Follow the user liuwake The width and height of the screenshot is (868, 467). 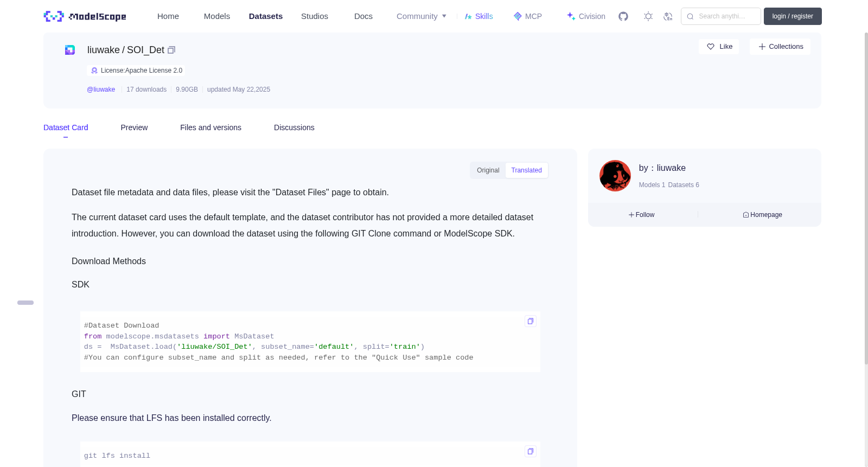click(642, 215)
